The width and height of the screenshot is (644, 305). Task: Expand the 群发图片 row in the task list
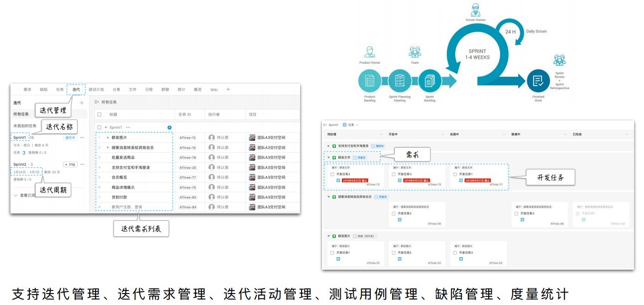point(108,138)
